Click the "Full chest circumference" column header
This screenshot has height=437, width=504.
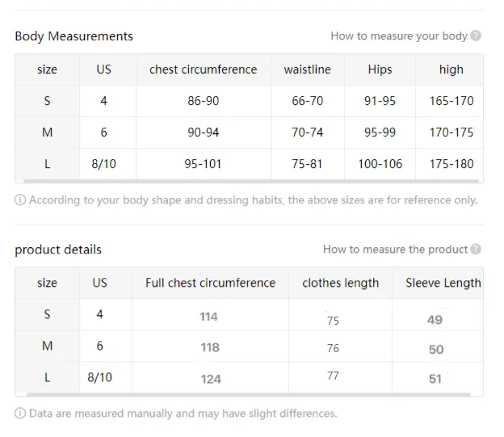[x=210, y=283]
